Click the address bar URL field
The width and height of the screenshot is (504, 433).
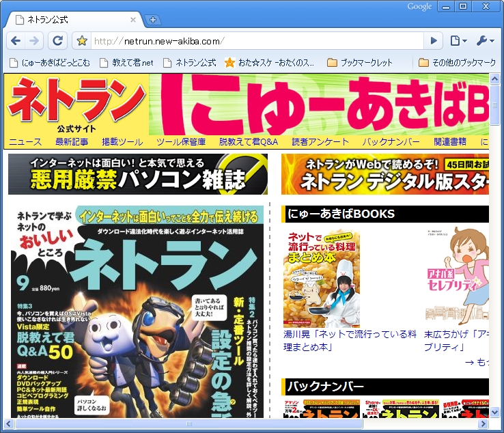(x=257, y=41)
